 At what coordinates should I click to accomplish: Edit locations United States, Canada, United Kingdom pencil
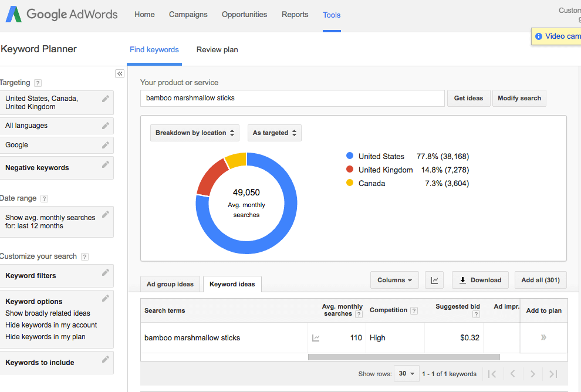point(106,99)
